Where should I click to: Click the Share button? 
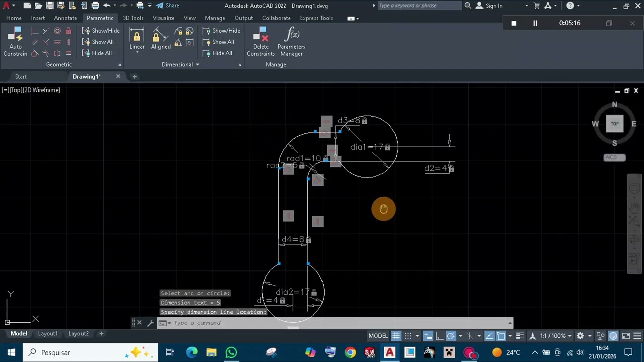(167, 6)
